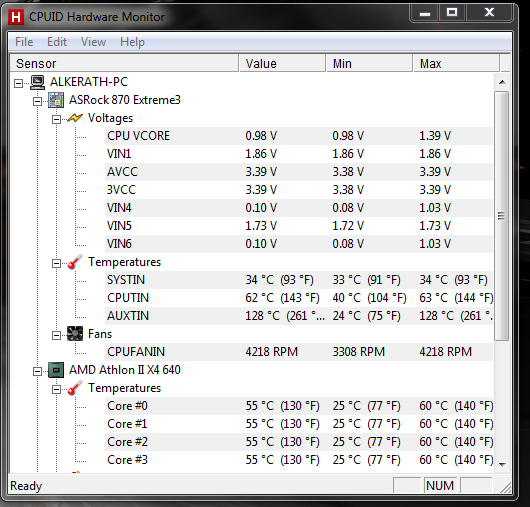Open the Help menu

coord(132,42)
